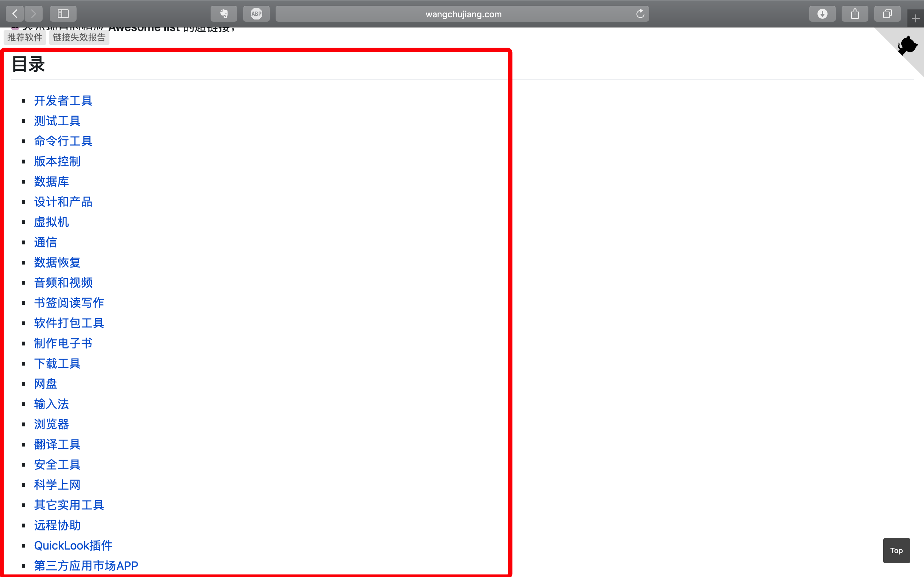Select the 安全工具 menu item
The image size is (924, 577).
pos(57,465)
